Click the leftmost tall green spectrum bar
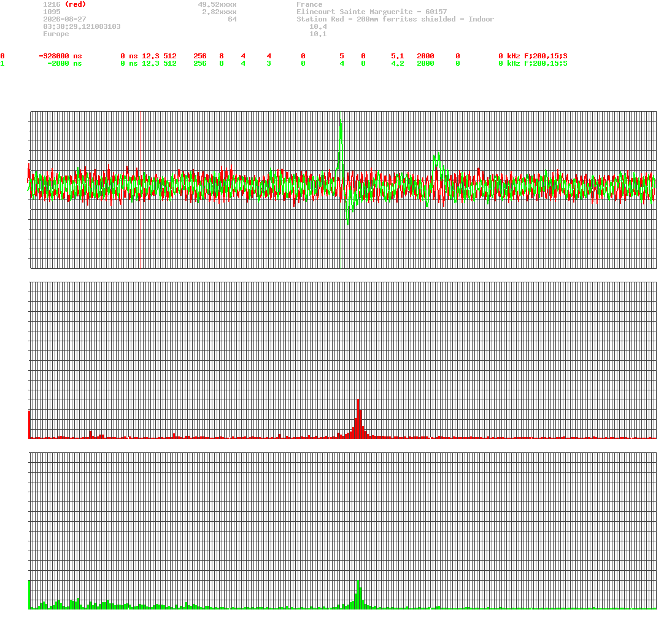The width and height of the screenshot is (672, 623). tap(29, 595)
